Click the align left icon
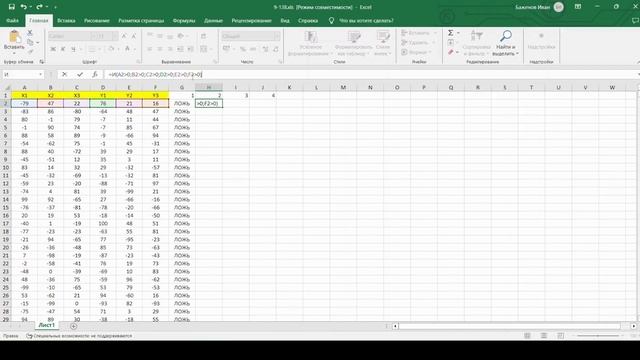The height and width of the screenshot is (360, 640). pyautogui.click(x=150, y=49)
